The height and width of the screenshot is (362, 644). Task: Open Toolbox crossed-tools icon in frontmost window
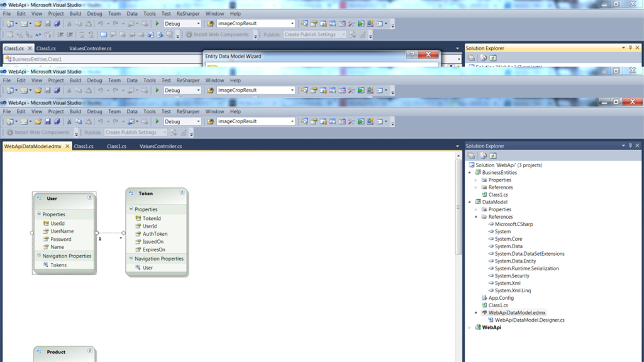point(352,121)
